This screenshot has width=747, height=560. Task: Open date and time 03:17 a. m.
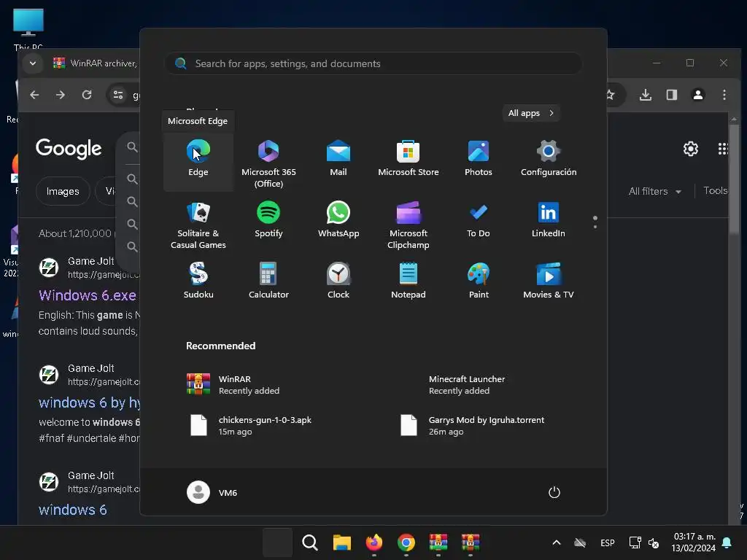[694, 542]
